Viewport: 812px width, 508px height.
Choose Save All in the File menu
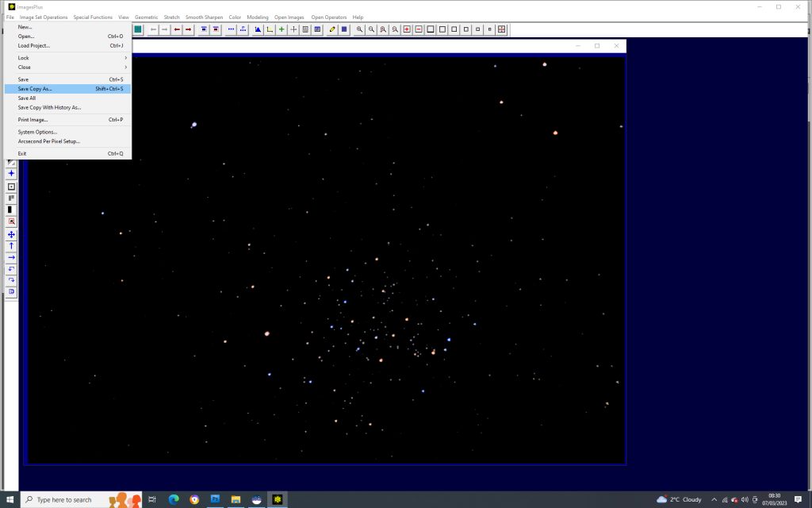coord(68,98)
